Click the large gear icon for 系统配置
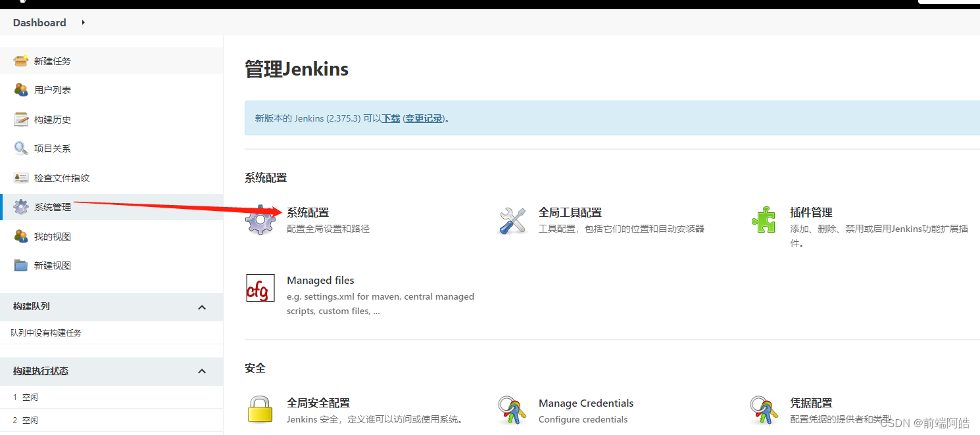Image resolution: width=980 pixels, height=435 pixels. tap(260, 220)
